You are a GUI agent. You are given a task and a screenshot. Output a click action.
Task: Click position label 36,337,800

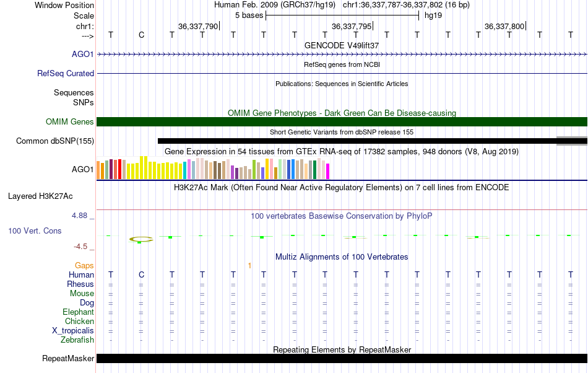tap(504, 26)
